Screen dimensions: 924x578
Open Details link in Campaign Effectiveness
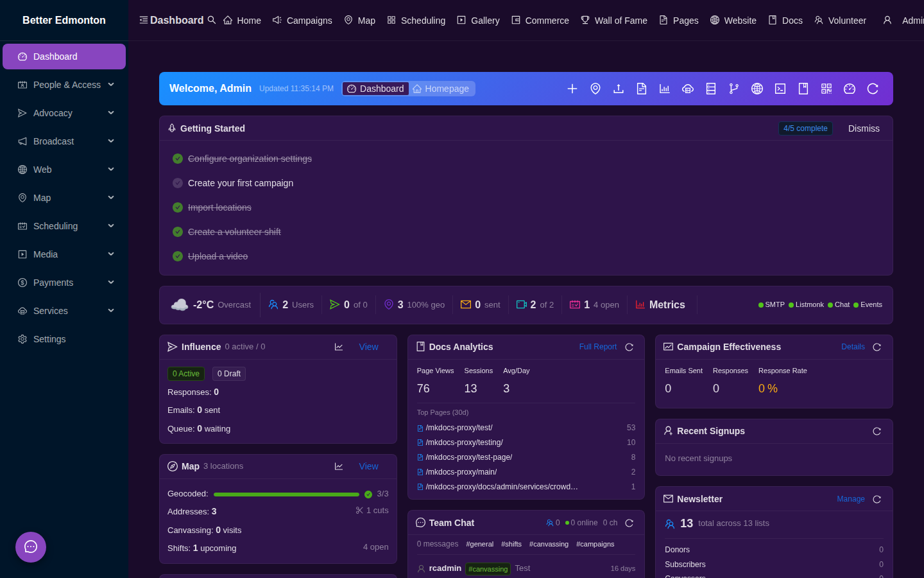tap(853, 347)
